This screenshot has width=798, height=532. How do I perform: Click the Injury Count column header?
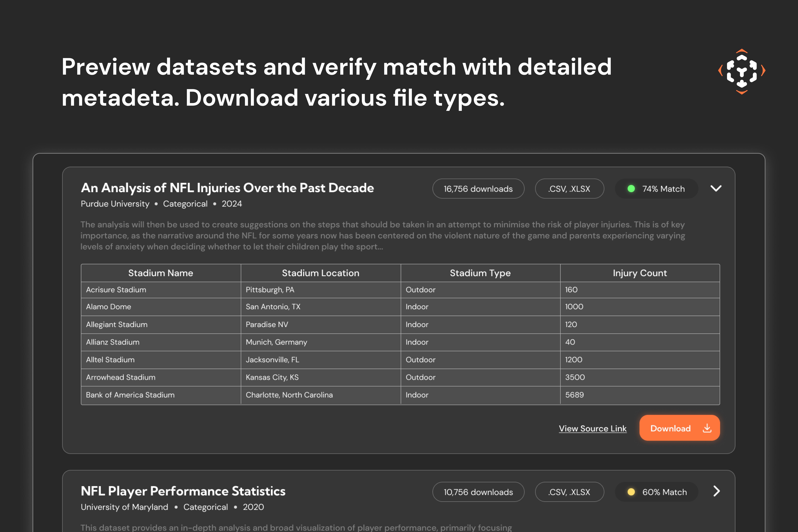[x=640, y=273]
